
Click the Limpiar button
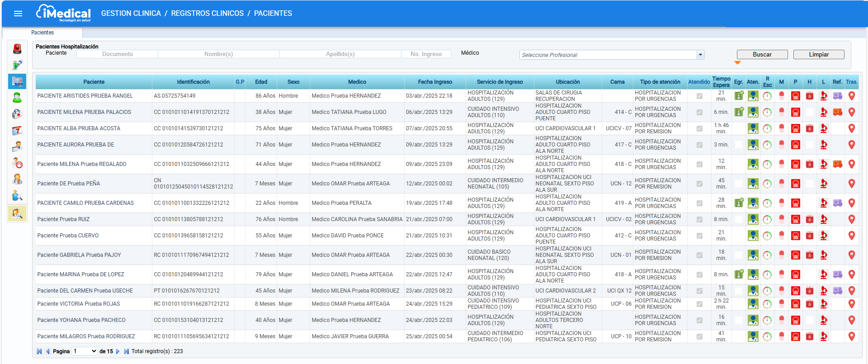click(818, 54)
